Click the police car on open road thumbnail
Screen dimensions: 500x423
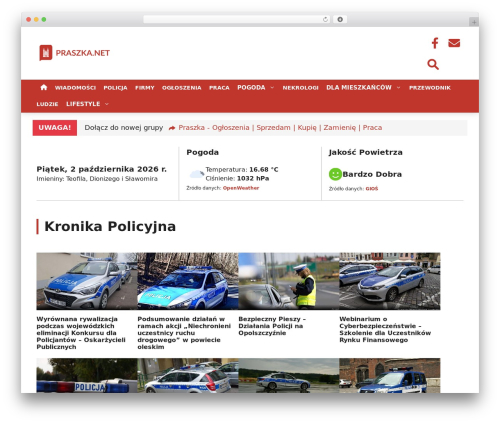(289, 375)
